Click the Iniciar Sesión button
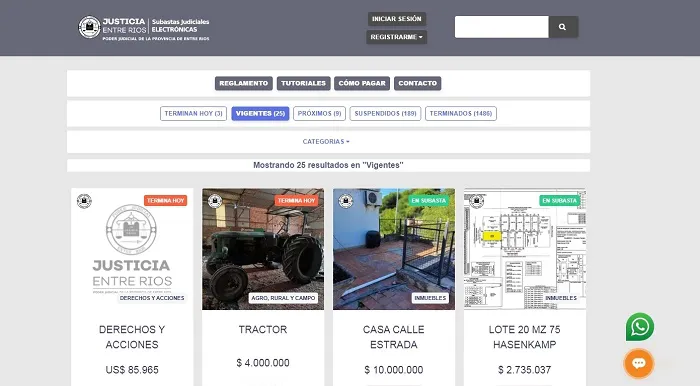 click(396, 19)
